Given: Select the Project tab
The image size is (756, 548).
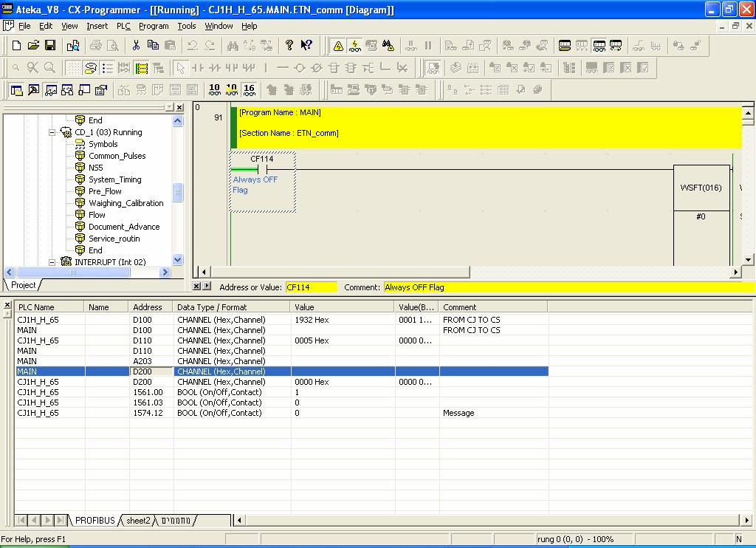Looking at the screenshot, I should (23, 285).
